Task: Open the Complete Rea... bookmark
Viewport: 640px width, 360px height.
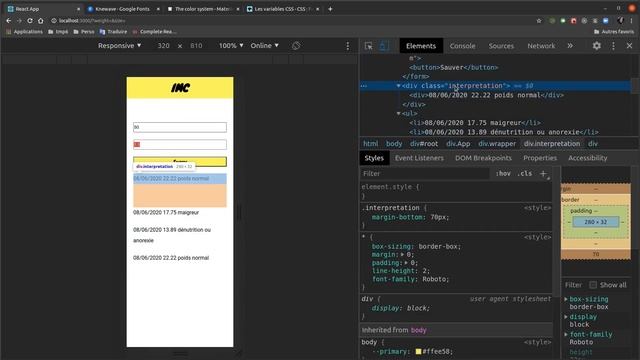Action: 154,31
